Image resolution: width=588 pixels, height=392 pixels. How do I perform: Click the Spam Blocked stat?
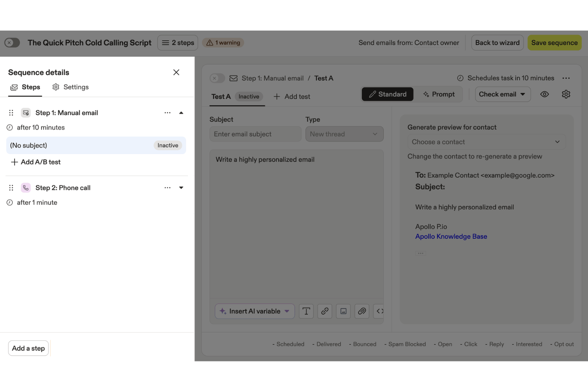point(405,344)
